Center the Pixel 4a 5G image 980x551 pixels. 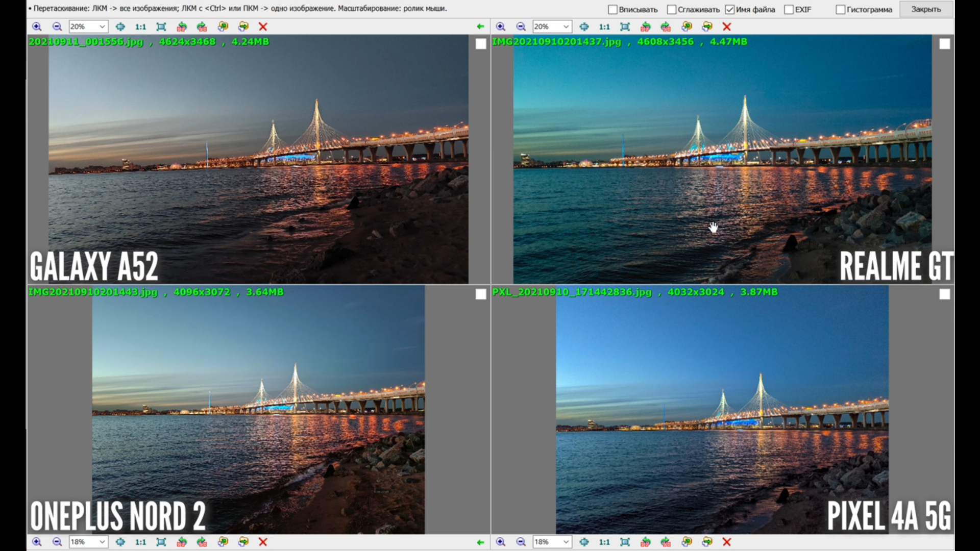pyautogui.click(x=584, y=542)
